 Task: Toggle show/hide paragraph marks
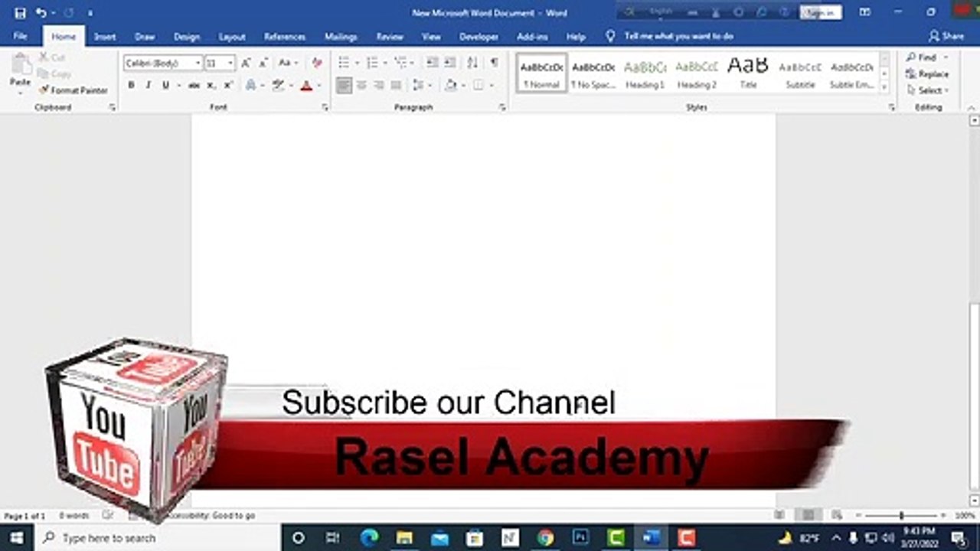pyautogui.click(x=495, y=63)
